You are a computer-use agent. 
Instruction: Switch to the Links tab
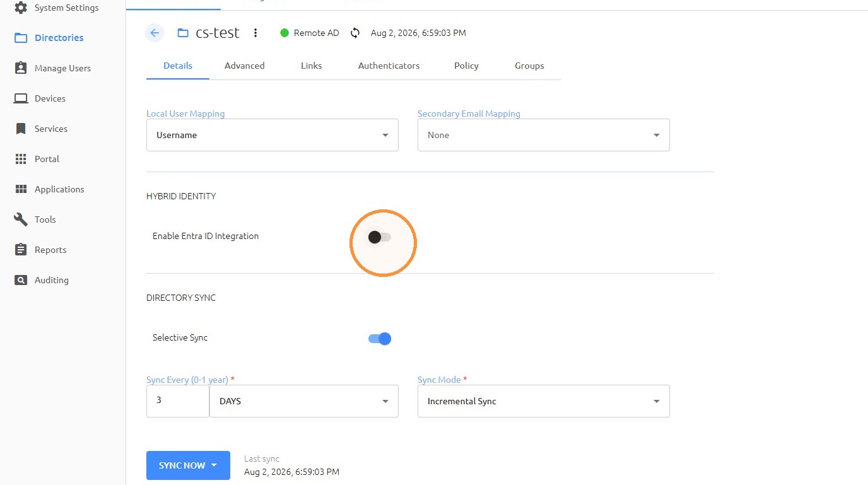pos(312,66)
